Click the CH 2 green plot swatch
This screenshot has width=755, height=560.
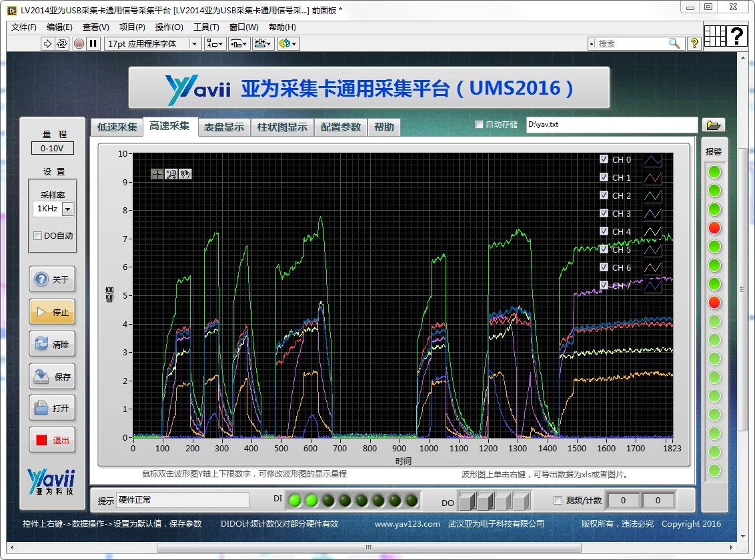(652, 196)
